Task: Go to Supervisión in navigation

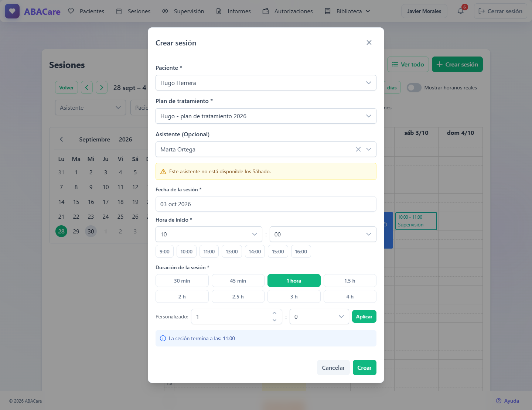Action: pos(183,11)
